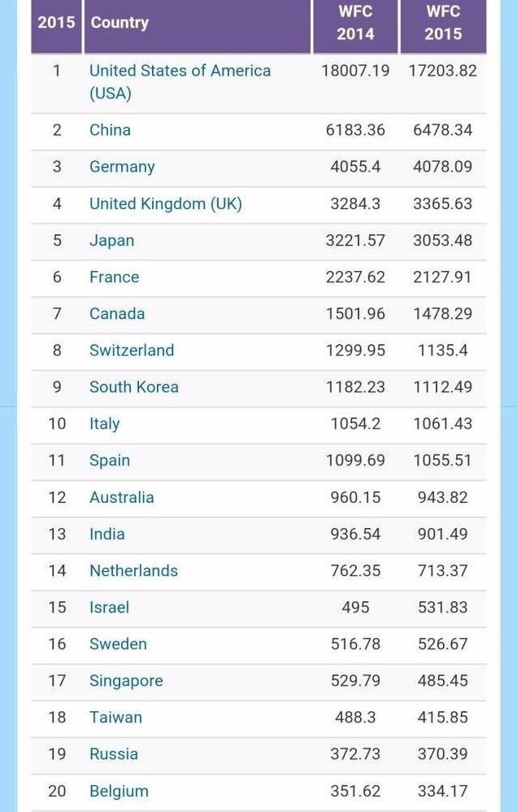This screenshot has height=812, width=517.
Task: Open the India country link
Action: tap(106, 534)
